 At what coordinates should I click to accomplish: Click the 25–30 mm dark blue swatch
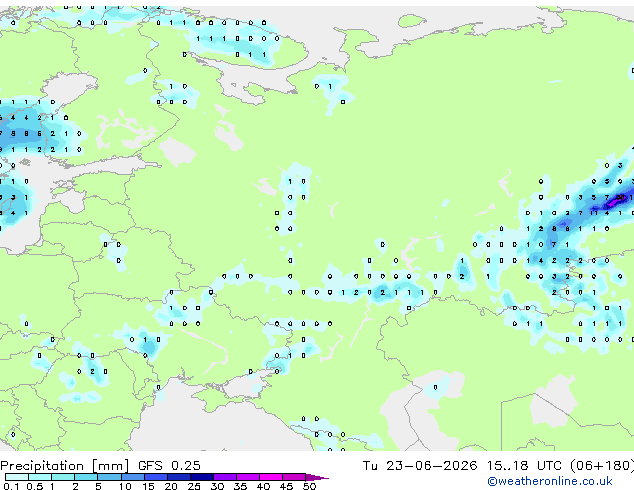(202, 477)
